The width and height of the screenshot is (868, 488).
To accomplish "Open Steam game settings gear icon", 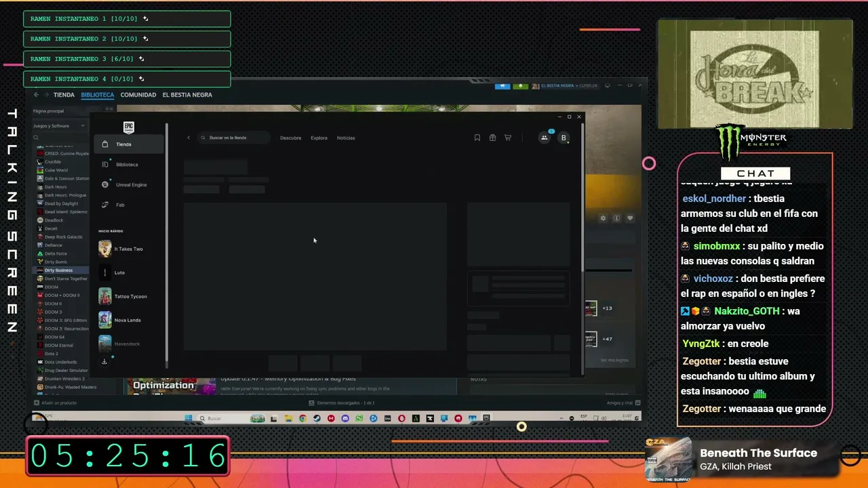I will pyautogui.click(x=603, y=218).
